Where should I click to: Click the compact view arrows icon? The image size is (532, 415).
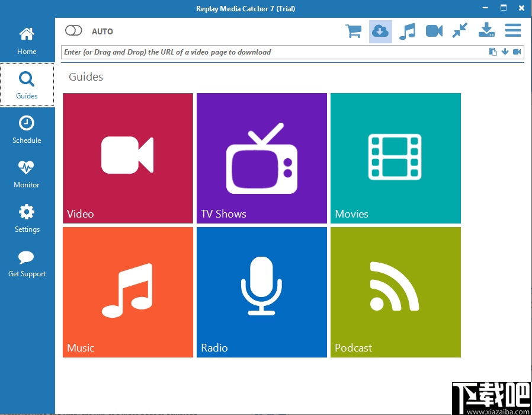[x=460, y=31]
